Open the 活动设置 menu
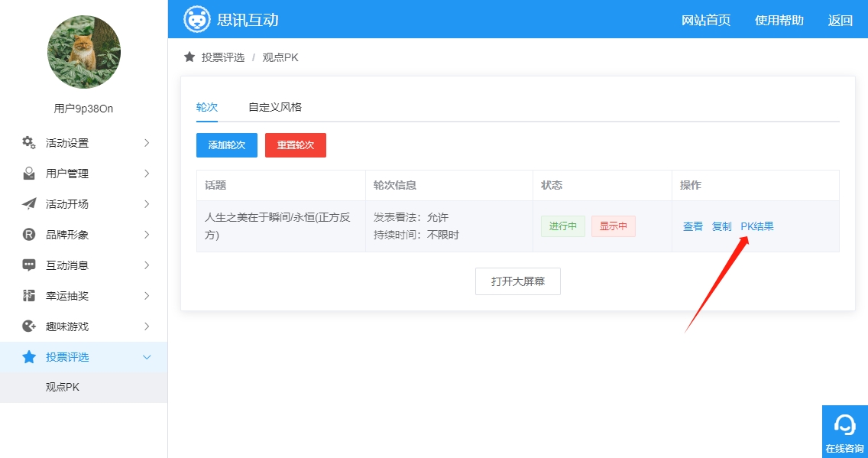 coord(83,143)
